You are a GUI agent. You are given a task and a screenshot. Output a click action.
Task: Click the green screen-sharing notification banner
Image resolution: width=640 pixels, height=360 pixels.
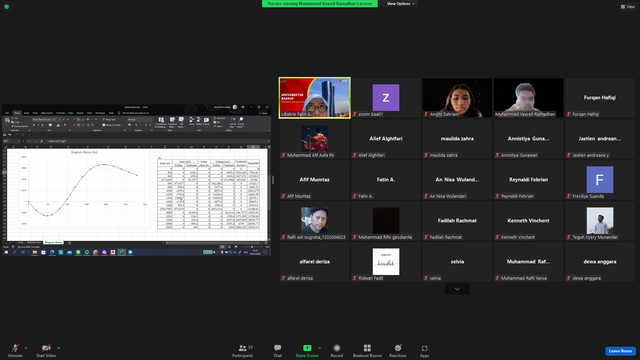tap(320, 4)
